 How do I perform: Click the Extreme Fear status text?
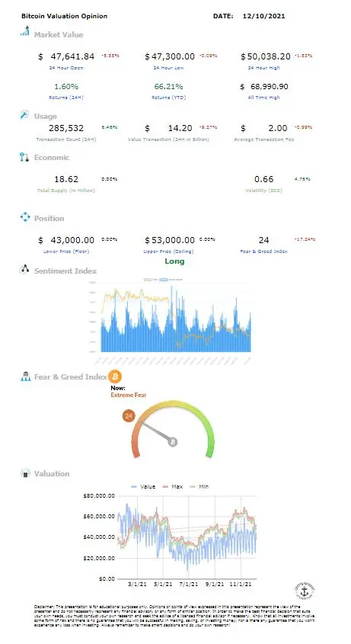coord(129,395)
